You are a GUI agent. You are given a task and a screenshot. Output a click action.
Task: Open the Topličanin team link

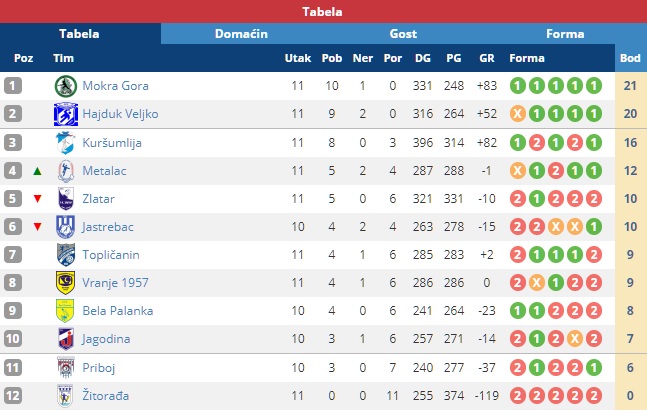coord(113,254)
